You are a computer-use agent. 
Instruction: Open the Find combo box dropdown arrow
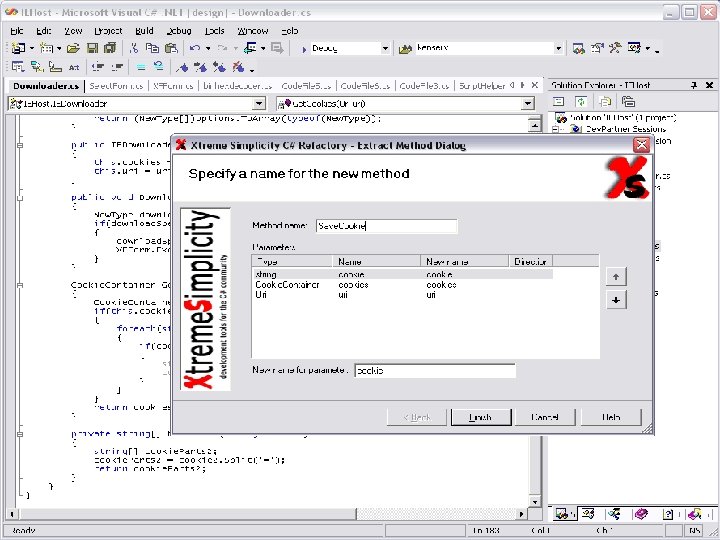[x=558, y=49]
